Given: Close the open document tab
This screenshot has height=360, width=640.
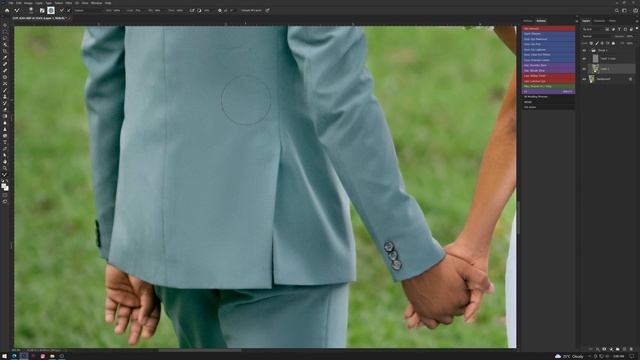Looking at the screenshot, I should 69,18.
